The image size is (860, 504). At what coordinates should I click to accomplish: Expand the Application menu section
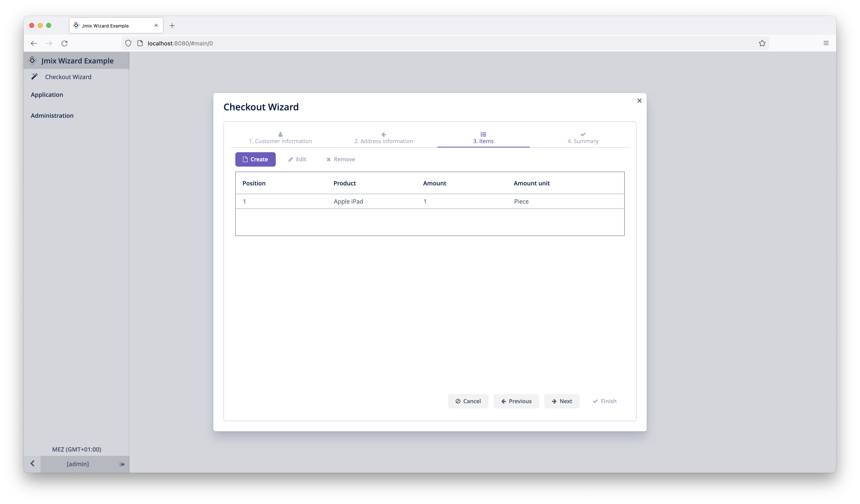tap(47, 94)
